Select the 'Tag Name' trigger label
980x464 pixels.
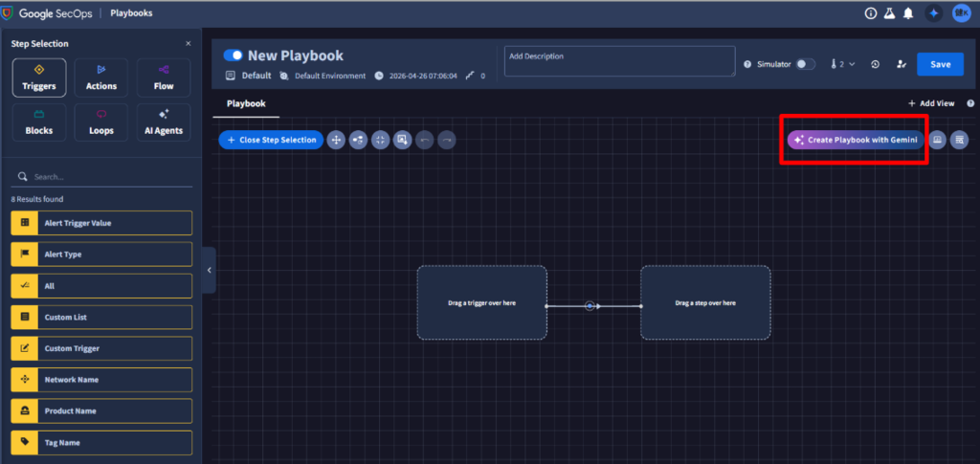(x=62, y=442)
